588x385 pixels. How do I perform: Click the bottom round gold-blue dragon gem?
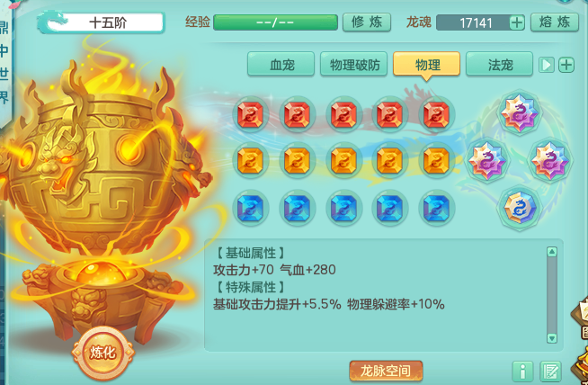pyautogui.click(x=520, y=208)
